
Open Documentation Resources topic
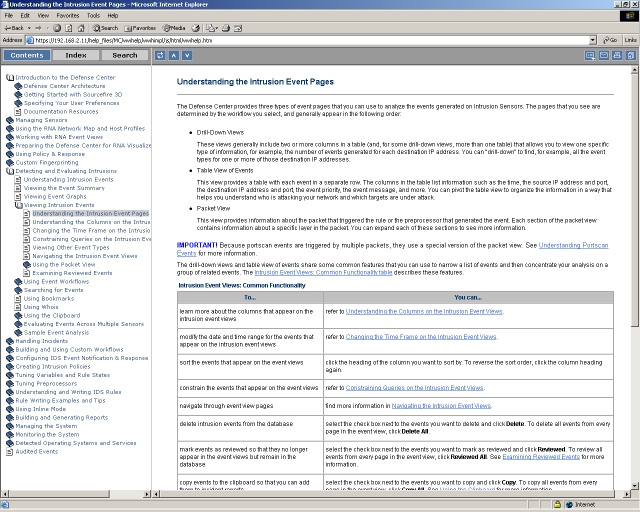point(61,111)
